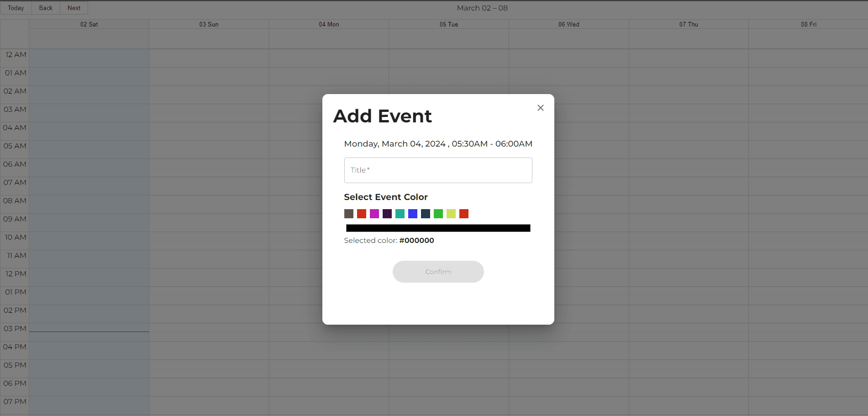Image resolution: width=868 pixels, height=416 pixels.
Task: Click the Confirm button
Action: (x=438, y=272)
